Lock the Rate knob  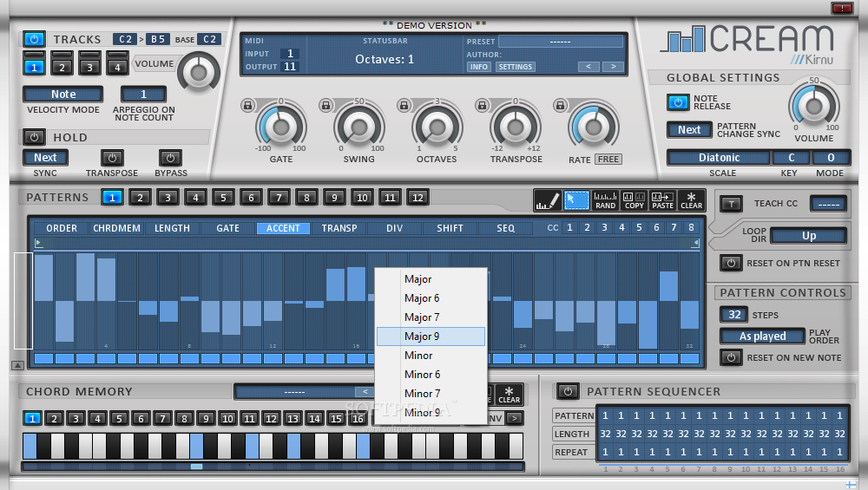[560, 105]
